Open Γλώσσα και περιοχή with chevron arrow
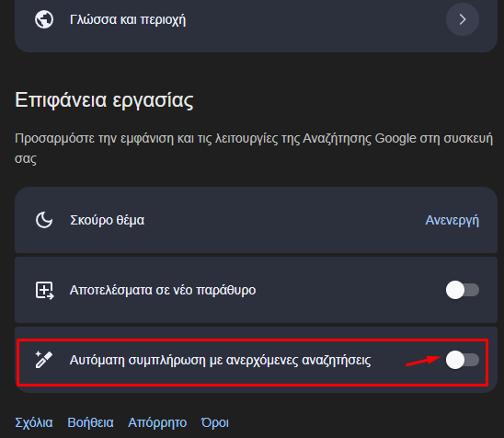504x438 pixels. [463, 19]
